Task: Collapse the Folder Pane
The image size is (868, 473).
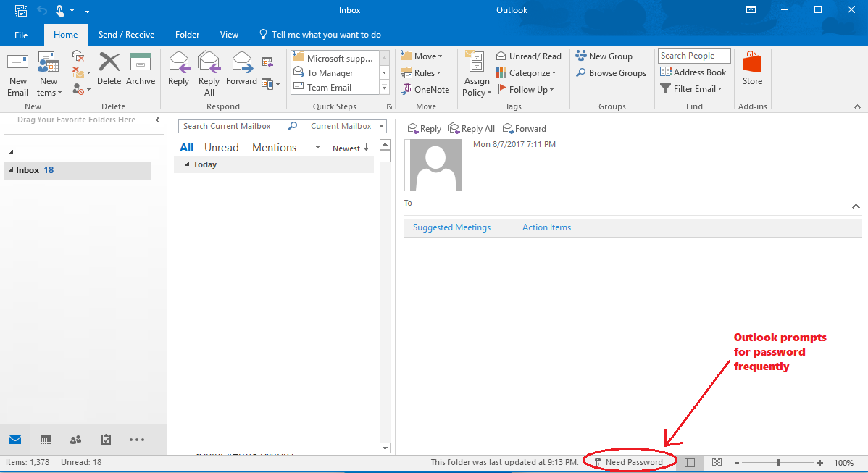Action: click(158, 120)
